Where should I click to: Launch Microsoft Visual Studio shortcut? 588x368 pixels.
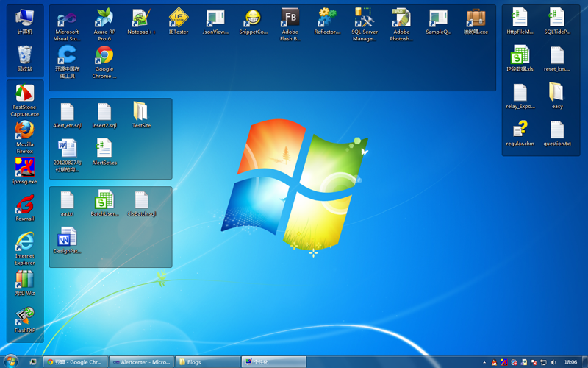(67, 25)
